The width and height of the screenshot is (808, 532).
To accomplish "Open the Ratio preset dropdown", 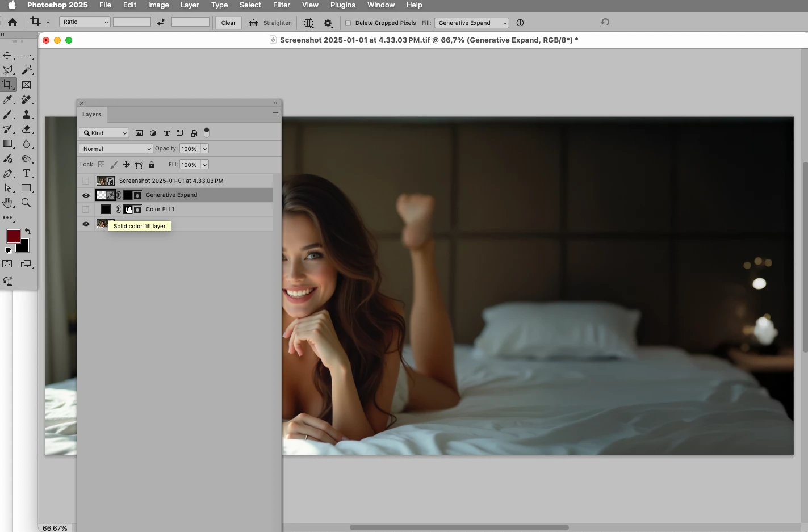I will click(85, 22).
